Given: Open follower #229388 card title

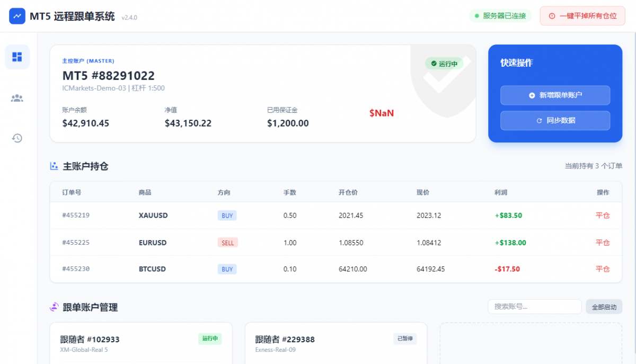Looking at the screenshot, I should pos(285,339).
